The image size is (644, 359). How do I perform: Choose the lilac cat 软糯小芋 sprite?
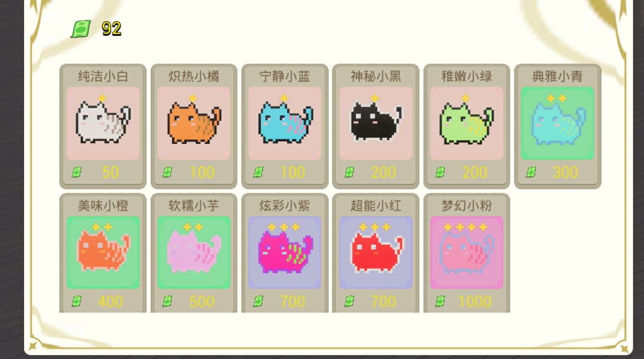(194, 251)
